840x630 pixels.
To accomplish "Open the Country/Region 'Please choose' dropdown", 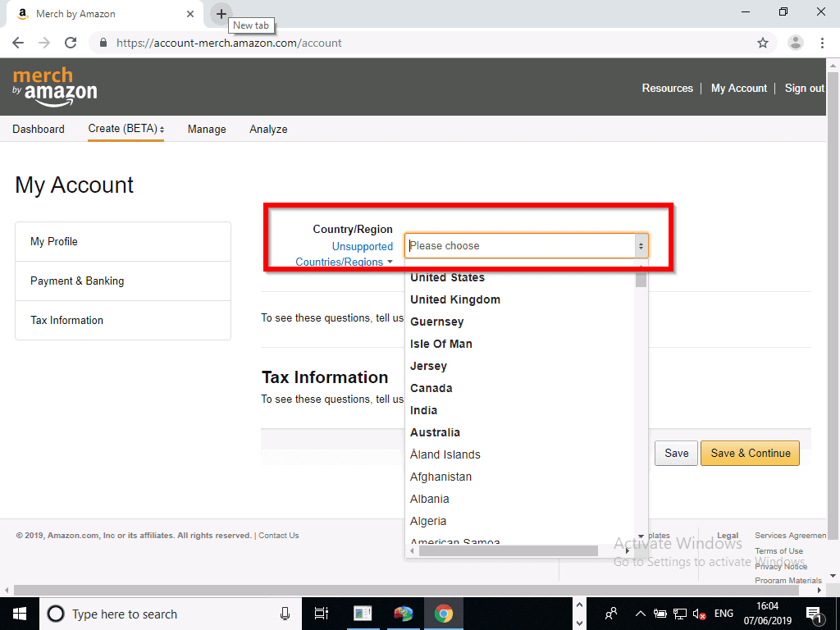I will pyautogui.click(x=526, y=245).
